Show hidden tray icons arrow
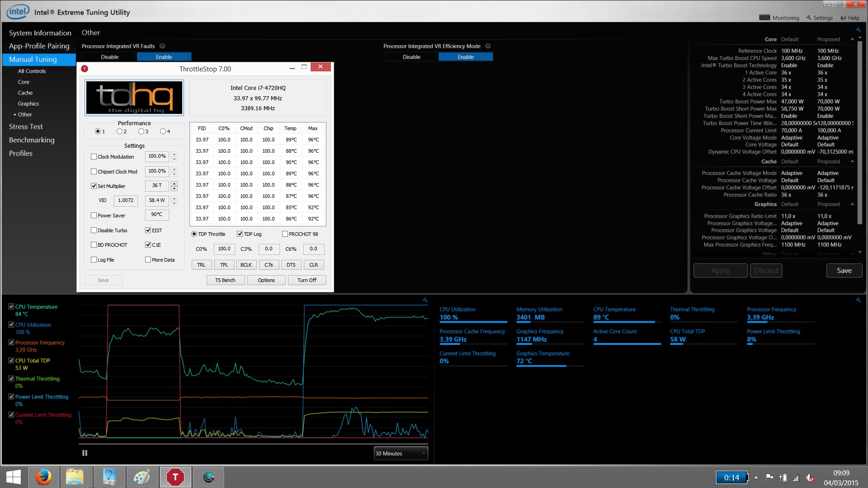This screenshot has width=868, height=488. (x=756, y=478)
